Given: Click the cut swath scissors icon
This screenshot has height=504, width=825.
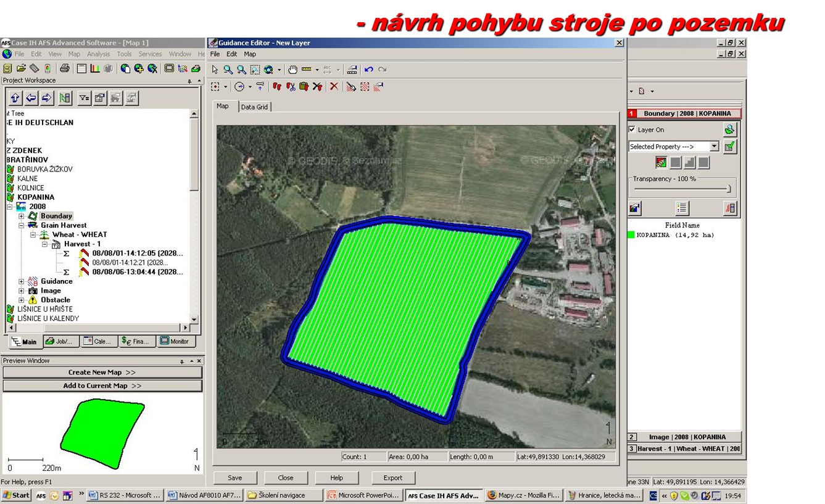Looking at the screenshot, I should pos(291,87).
